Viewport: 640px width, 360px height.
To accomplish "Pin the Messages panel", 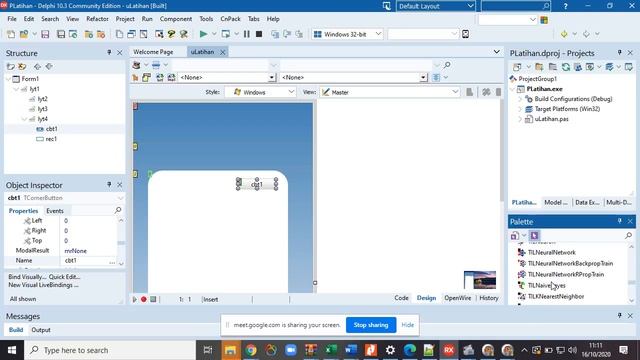I will 620,316.
